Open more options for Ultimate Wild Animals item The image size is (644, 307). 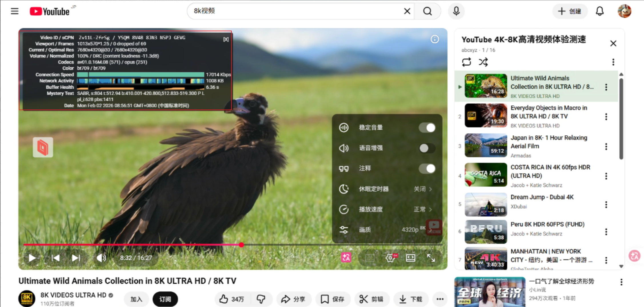tap(606, 87)
